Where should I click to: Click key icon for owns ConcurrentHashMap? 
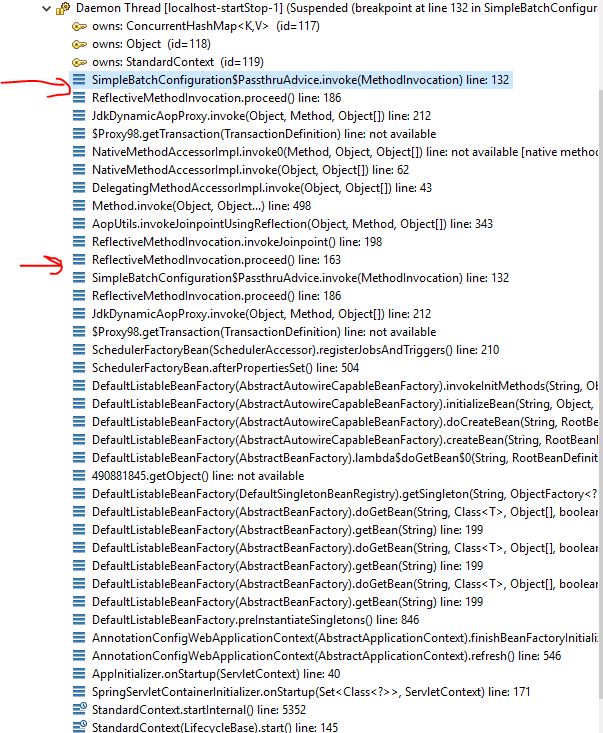tap(79, 26)
